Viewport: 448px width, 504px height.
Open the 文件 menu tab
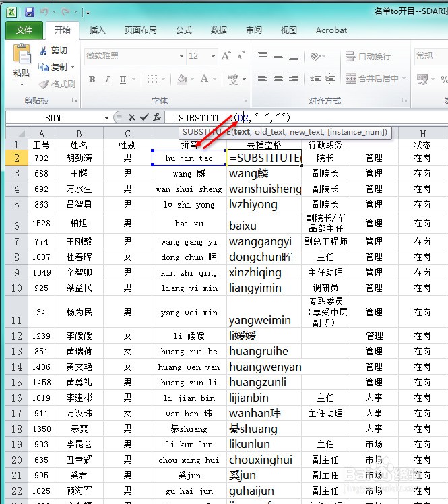(x=24, y=30)
